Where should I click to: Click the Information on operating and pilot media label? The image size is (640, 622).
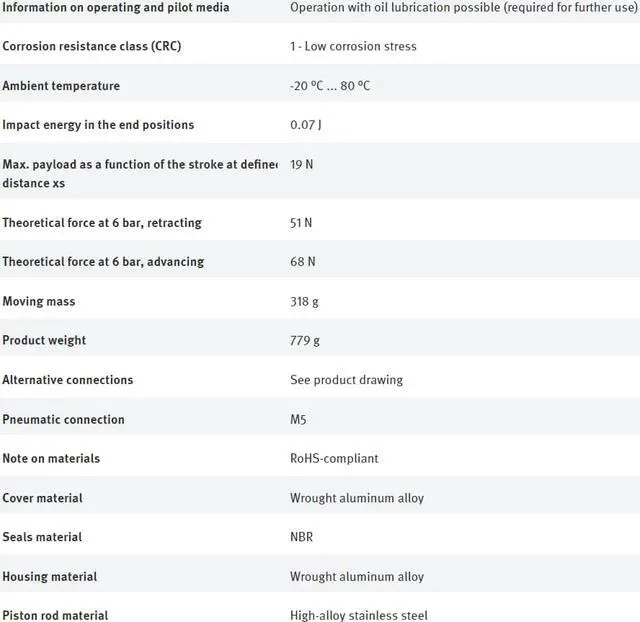coord(115,7)
